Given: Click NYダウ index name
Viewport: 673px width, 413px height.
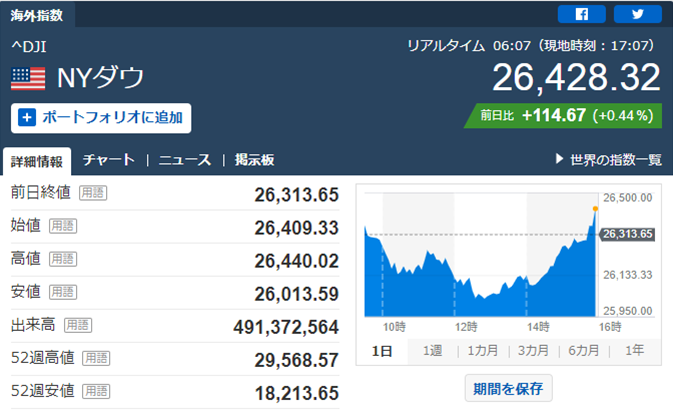Looking at the screenshot, I should point(100,78).
